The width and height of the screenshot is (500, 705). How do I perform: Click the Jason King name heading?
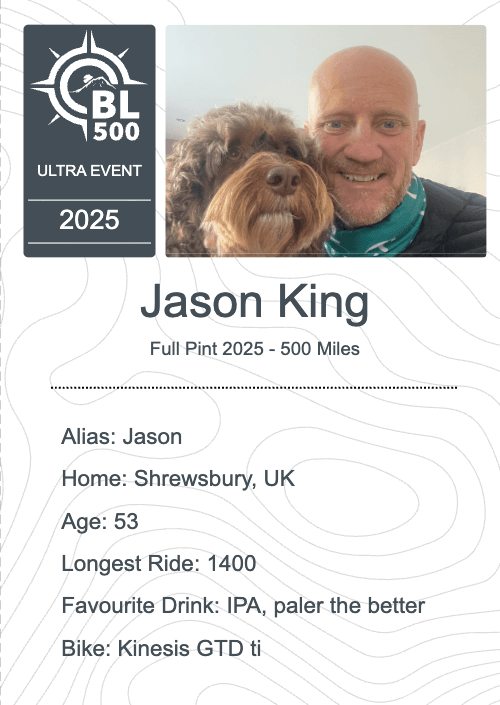pyautogui.click(x=254, y=302)
